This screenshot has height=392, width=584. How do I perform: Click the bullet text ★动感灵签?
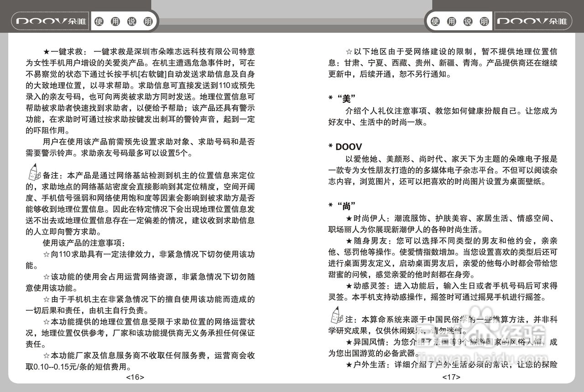[367, 286]
